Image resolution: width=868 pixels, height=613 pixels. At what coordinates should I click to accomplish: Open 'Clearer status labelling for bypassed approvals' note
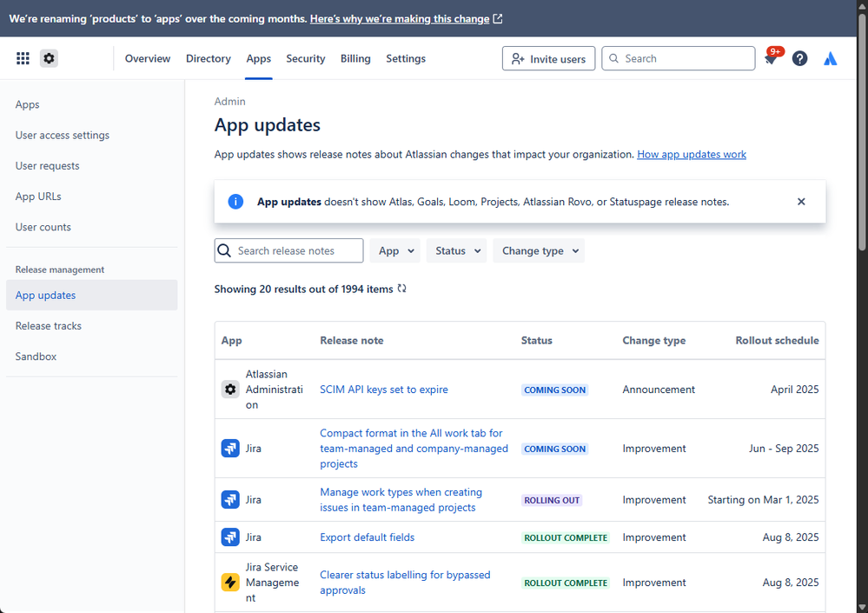405,583
